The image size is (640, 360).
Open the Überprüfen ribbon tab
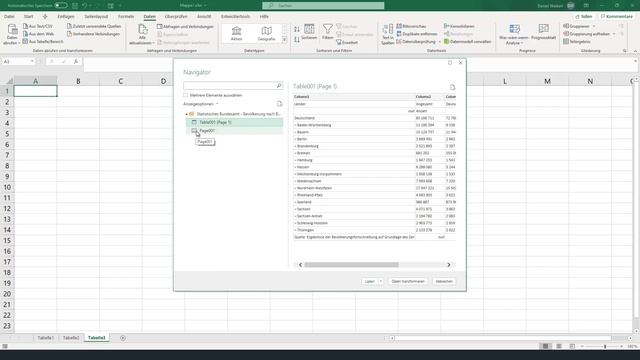[x=176, y=16]
